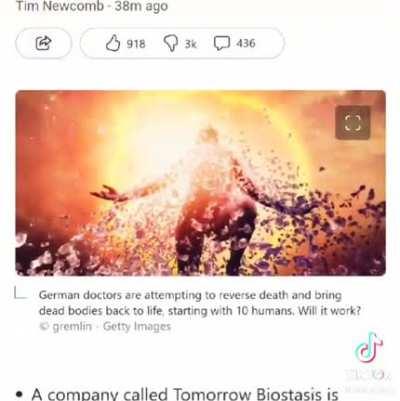Click caption line starting German doctors
Image resolution: width=400 pixels, height=401 pixels.
point(190,295)
